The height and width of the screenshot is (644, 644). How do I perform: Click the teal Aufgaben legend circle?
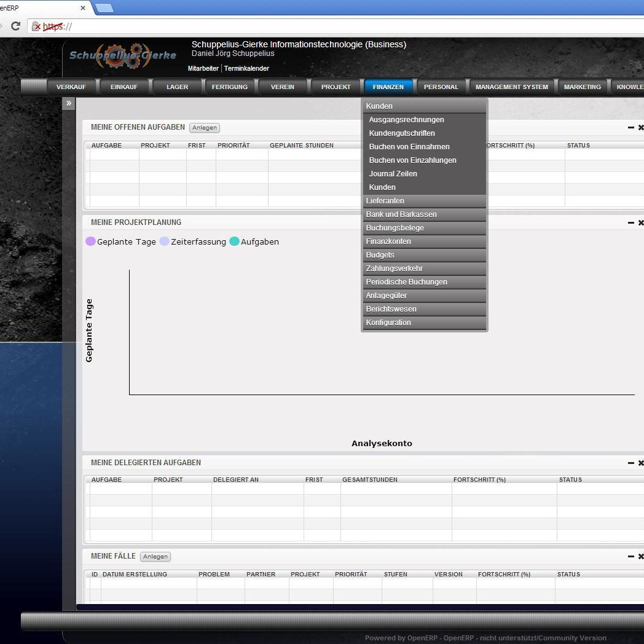pos(234,241)
